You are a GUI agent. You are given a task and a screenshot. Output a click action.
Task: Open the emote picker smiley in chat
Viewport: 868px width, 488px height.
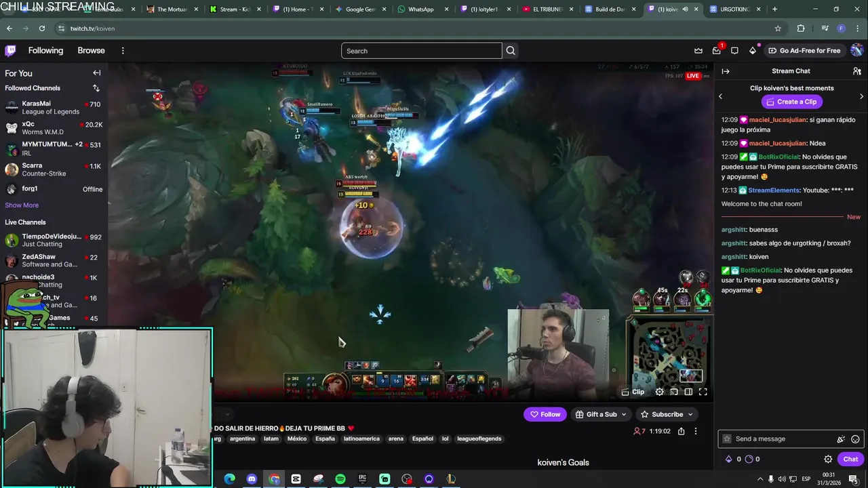[855, 439]
